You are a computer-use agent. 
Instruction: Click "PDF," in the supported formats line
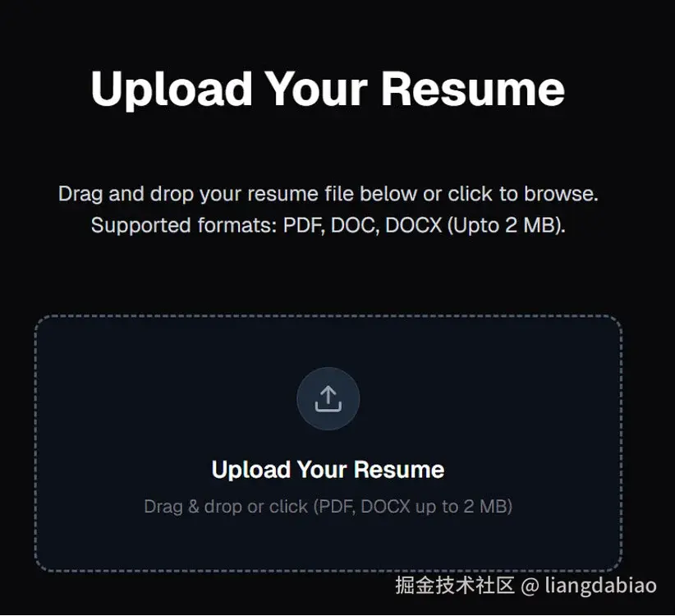point(304,225)
